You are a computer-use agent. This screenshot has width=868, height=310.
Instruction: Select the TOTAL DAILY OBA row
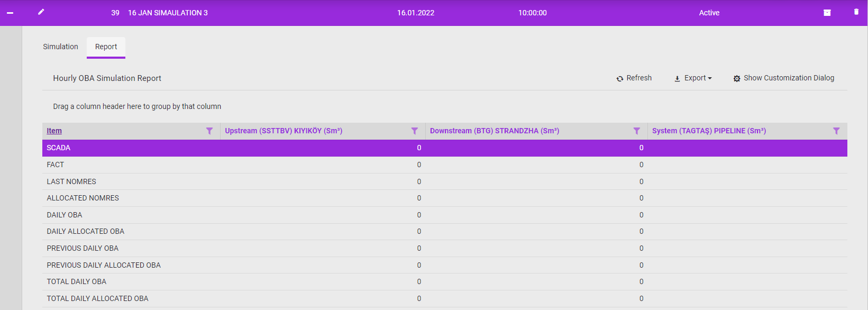coord(76,281)
